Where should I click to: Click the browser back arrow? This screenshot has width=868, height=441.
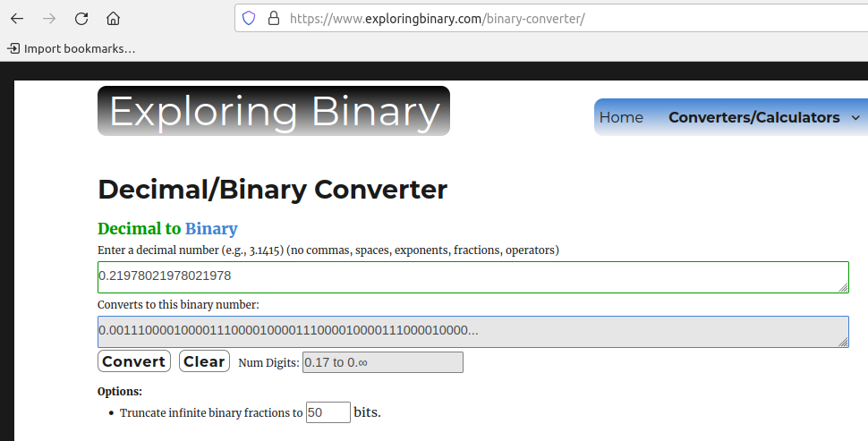point(17,19)
